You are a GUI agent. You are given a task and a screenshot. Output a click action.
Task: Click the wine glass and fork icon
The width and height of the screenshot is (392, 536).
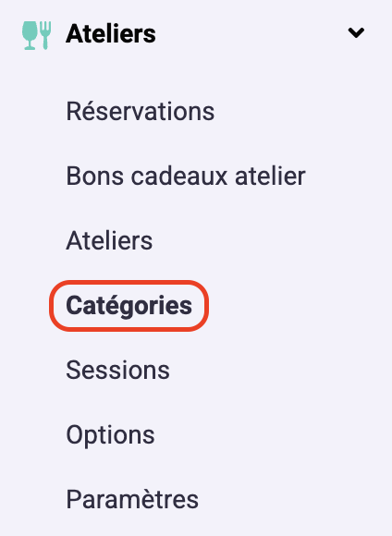(x=37, y=35)
